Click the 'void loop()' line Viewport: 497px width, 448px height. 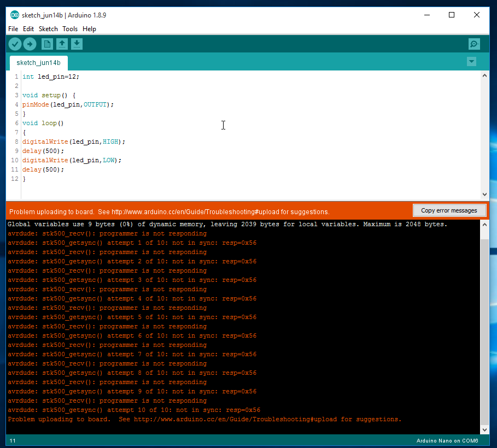(43, 123)
